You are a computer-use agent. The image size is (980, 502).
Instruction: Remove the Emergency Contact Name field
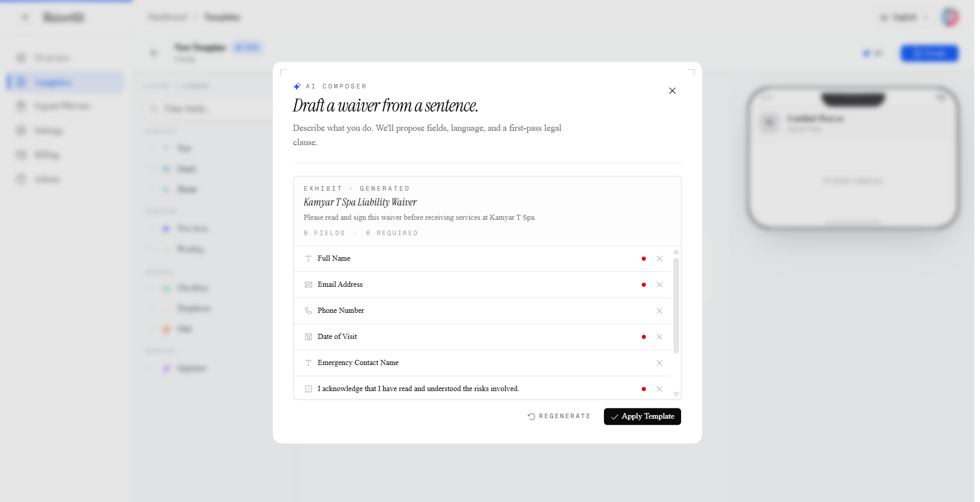[x=660, y=363]
